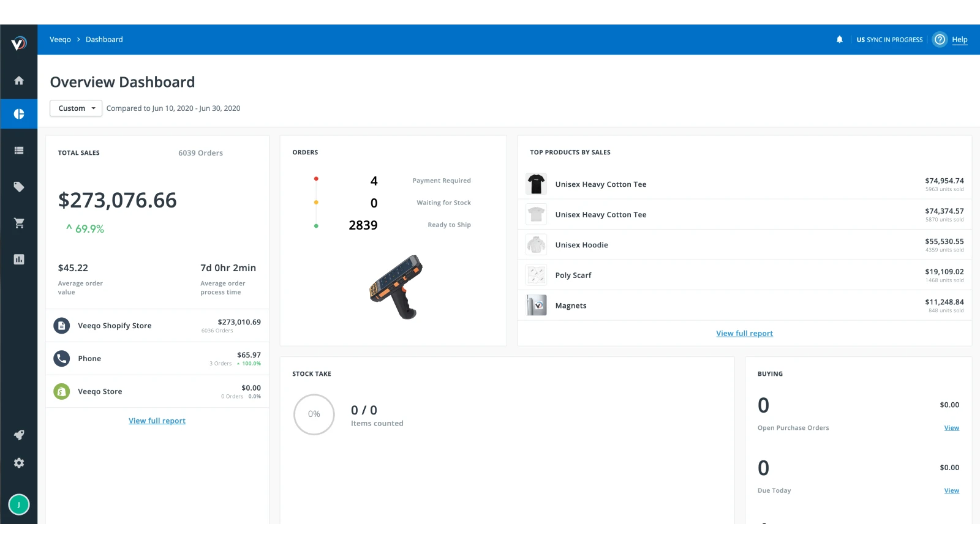Open Settings gear icon in sidebar
The image size is (980, 551).
coord(19,463)
